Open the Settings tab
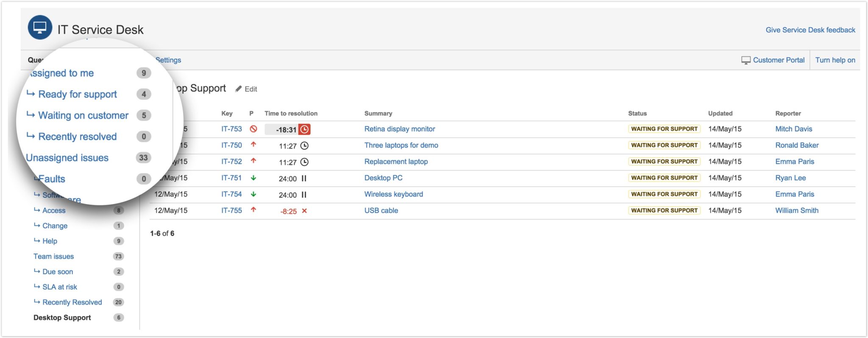The image size is (868, 338). [x=168, y=60]
